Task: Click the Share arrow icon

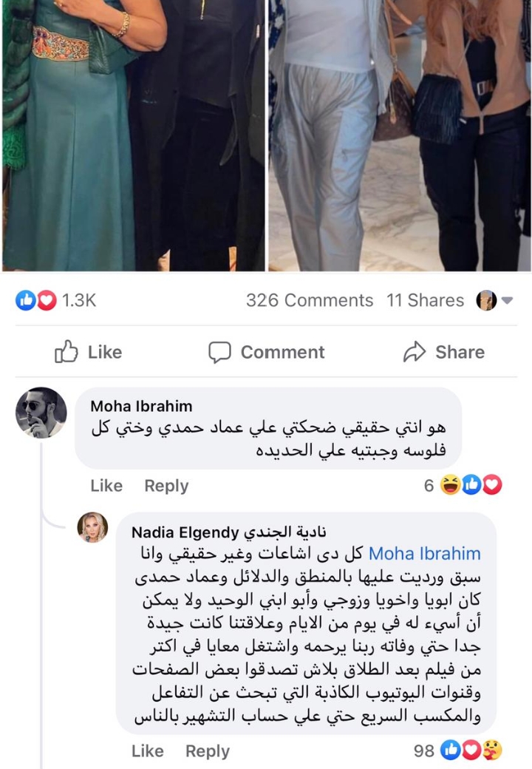Action: point(415,352)
